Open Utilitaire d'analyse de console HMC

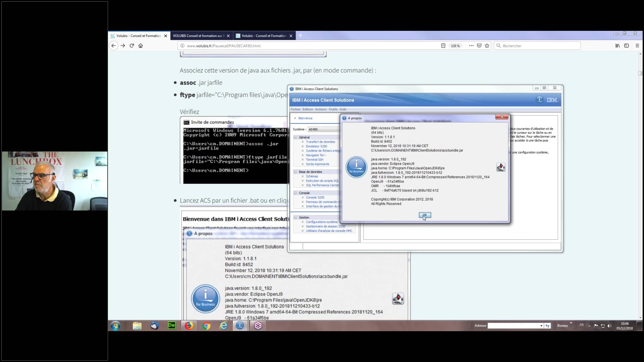point(329,231)
